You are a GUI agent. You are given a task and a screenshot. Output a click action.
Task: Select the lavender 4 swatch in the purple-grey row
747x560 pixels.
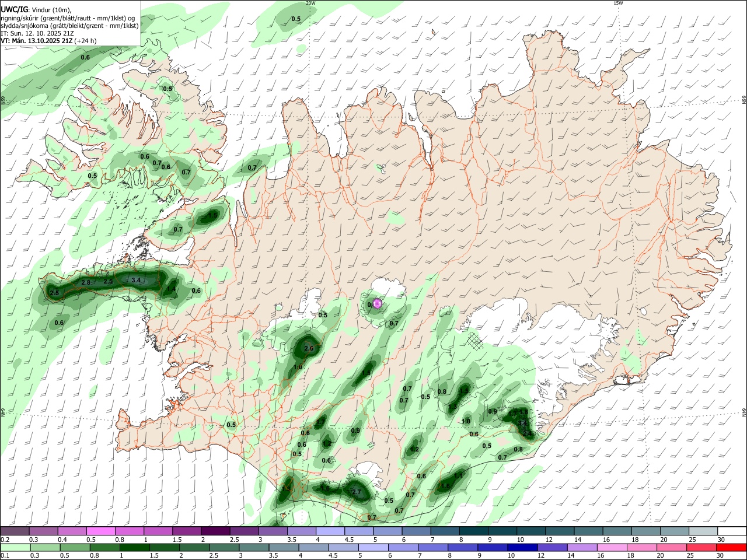pos(330,531)
